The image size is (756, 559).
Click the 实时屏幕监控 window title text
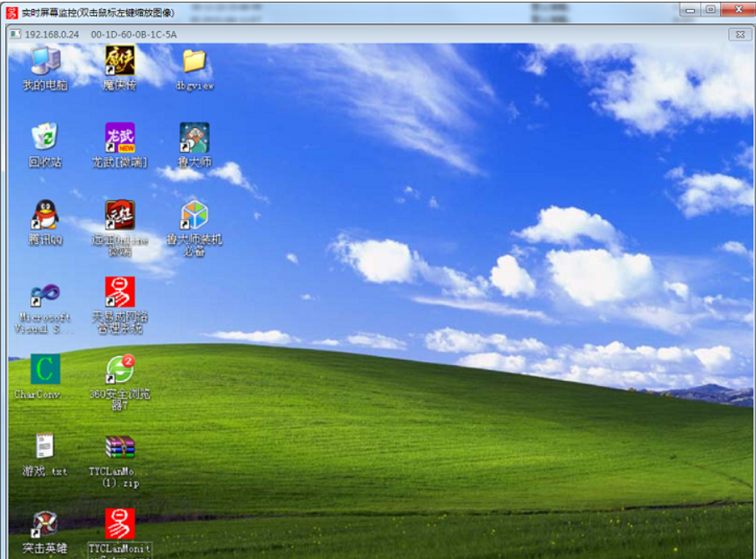(x=98, y=13)
